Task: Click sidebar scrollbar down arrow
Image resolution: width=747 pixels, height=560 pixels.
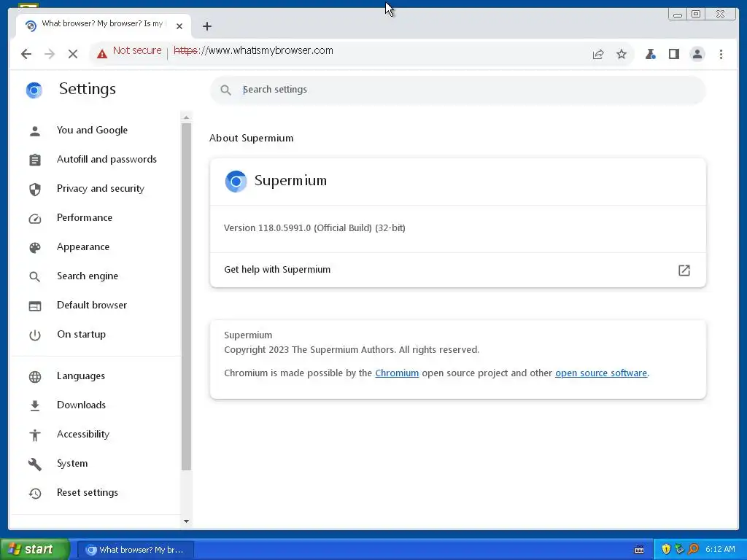Action: click(x=186, y=521)
